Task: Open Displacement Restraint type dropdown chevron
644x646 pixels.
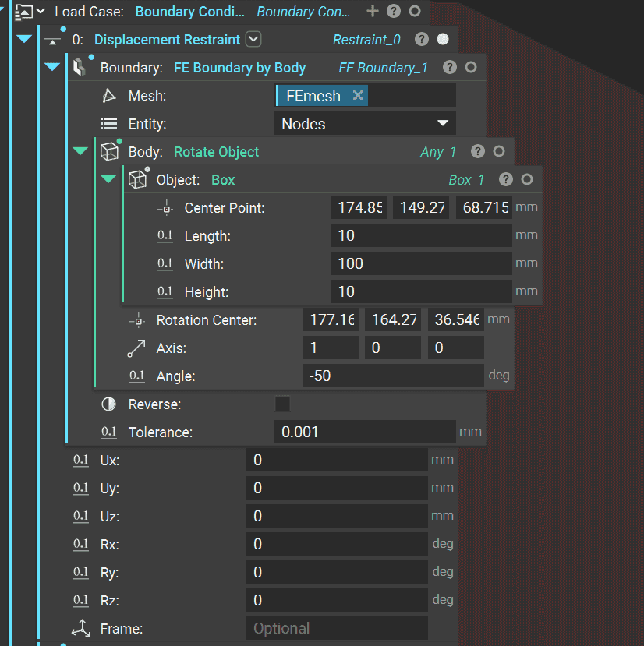Action: (253, 40)
